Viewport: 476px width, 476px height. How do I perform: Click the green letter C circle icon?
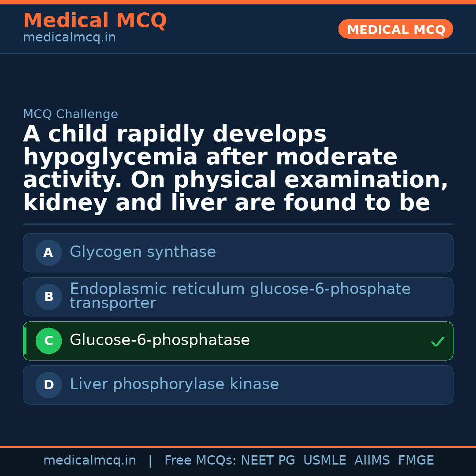(x=48, y=341)
